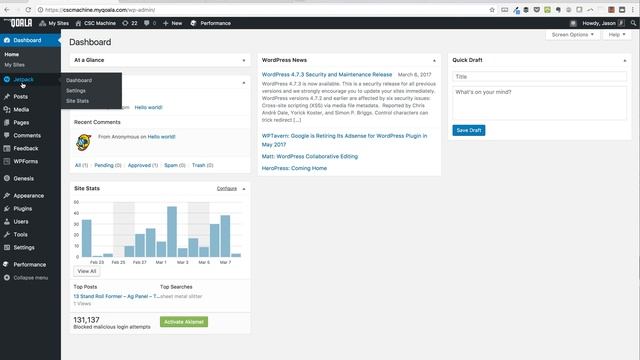Open My Sites submenu link
The width and height of the screenshot is (640, 360).
pyautogui.click(x=14, y=65)
